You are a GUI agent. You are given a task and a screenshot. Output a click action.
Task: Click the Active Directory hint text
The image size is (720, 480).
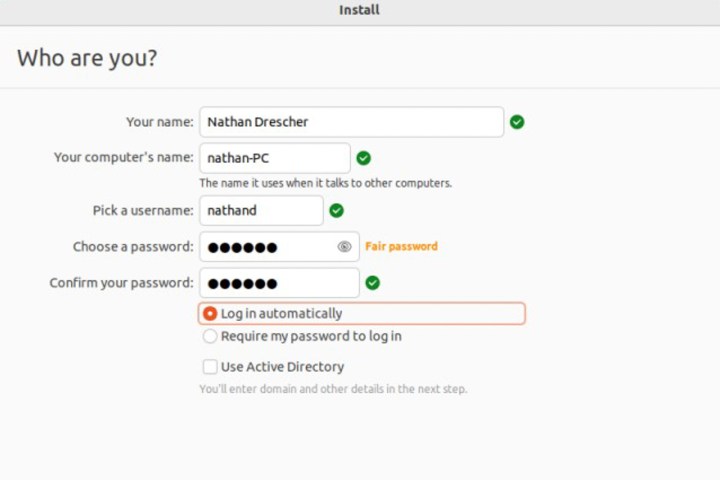tap(333, 389)
